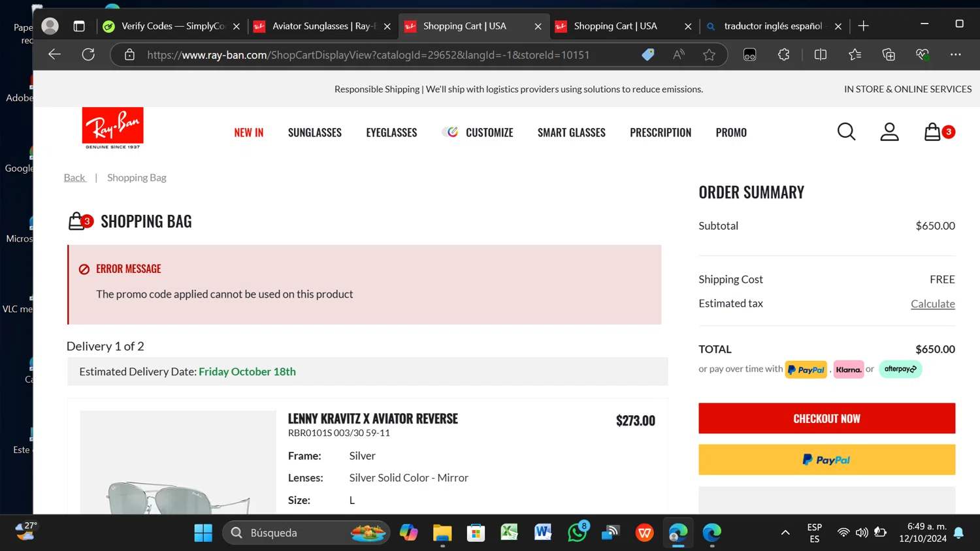Open NEW IN menu
980x551 pixels.
coord(249,133)
